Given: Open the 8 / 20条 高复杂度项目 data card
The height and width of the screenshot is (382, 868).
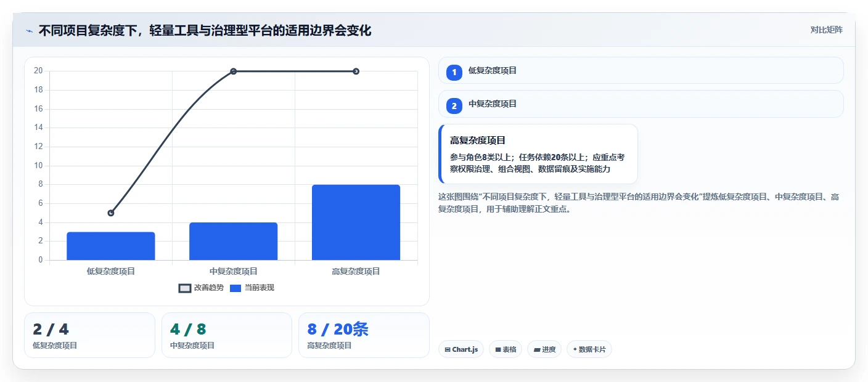Looking at the screenshot, I should click(364, 335).
